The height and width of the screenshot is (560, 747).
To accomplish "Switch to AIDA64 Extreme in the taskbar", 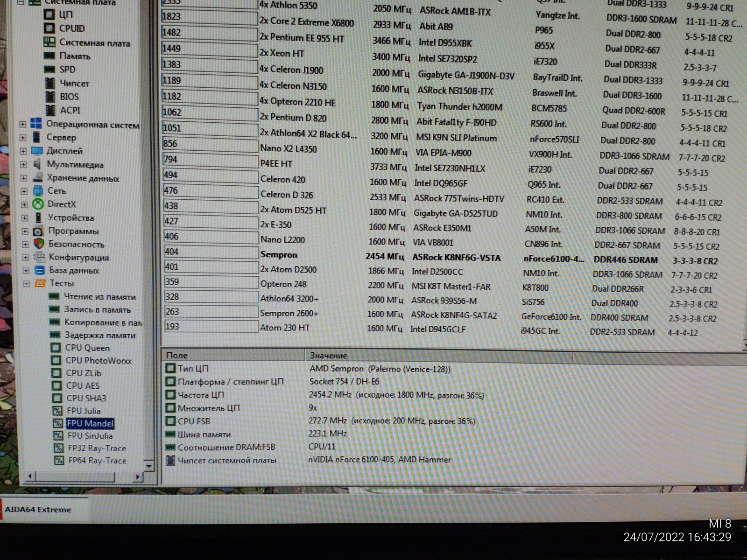I will [43, 510].
